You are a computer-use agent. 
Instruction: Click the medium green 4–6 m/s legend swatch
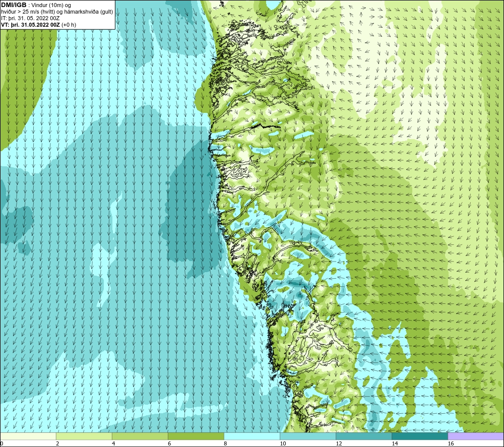[140, 436]
